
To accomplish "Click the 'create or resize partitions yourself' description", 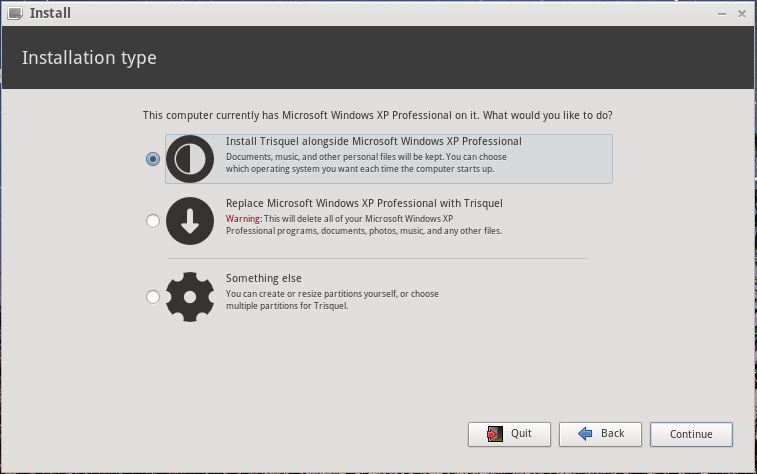I will [332, 294].
